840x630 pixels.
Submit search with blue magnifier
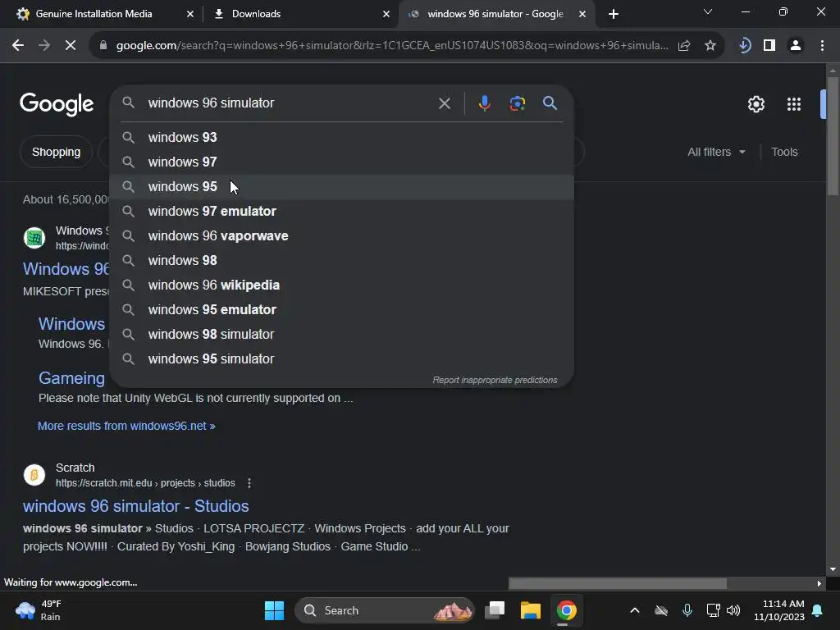(x=550, y=103)
